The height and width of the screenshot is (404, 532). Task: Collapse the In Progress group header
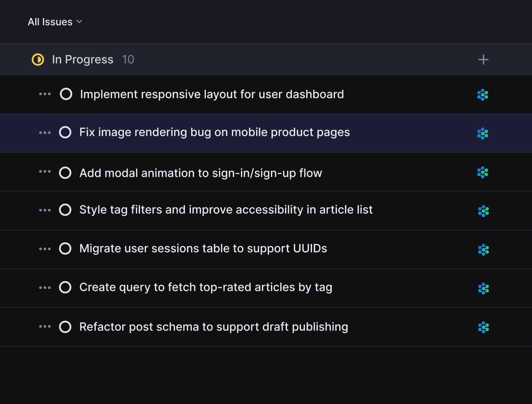pos(82,59)
